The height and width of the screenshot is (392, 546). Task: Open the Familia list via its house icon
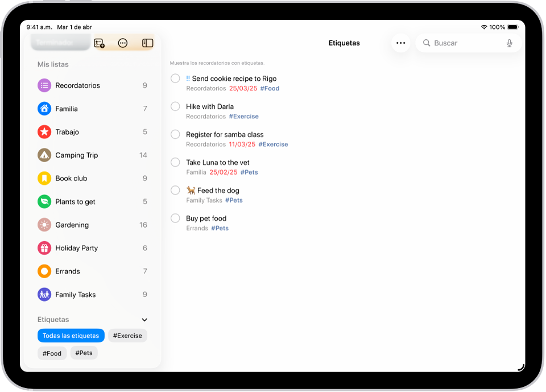pyautogui.click(x=44, y=109)
